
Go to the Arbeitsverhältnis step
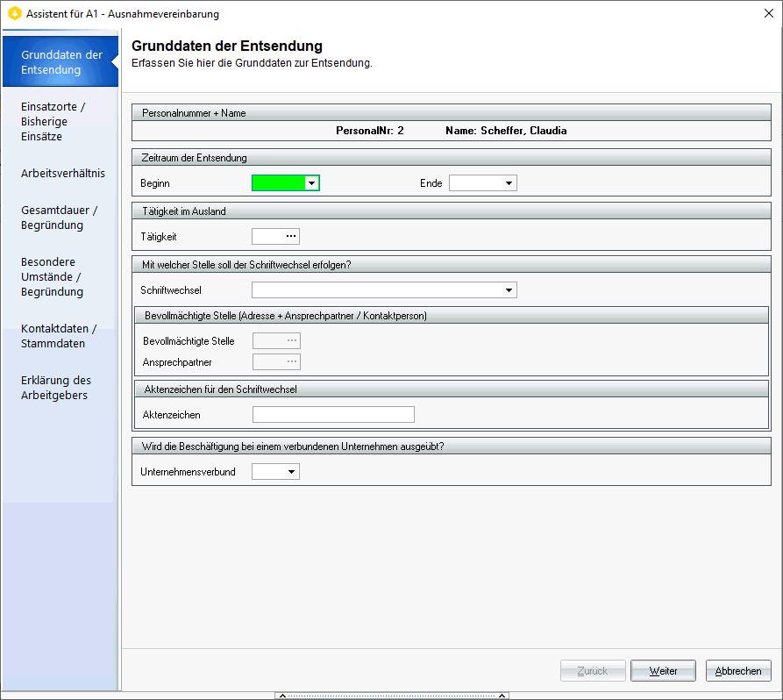click(62, 174)
